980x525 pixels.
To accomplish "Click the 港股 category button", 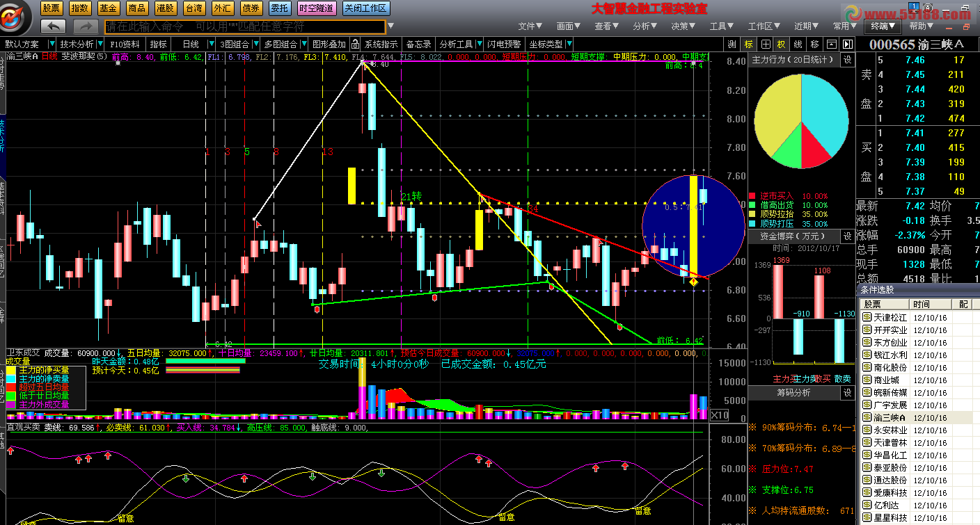I will (165, 8).
